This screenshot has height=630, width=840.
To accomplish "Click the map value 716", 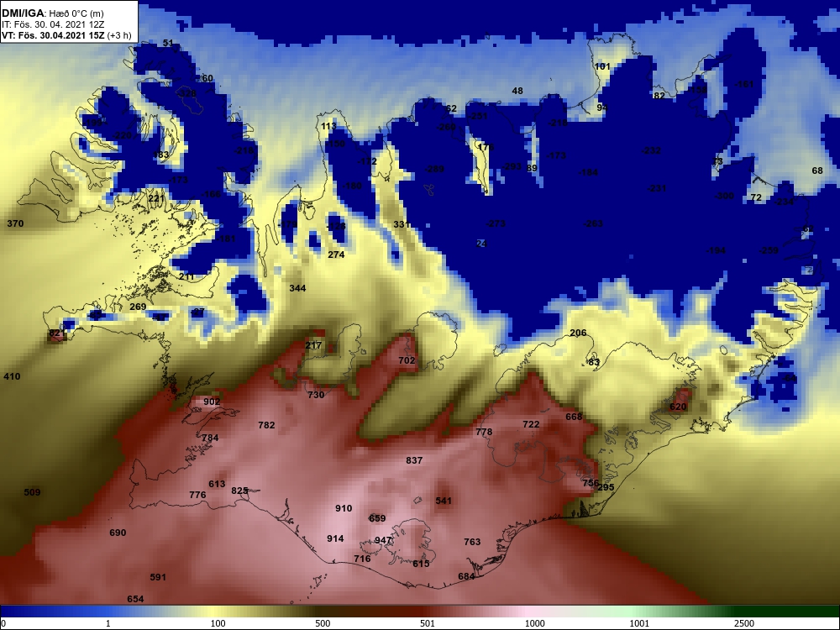I will point(362,559).
